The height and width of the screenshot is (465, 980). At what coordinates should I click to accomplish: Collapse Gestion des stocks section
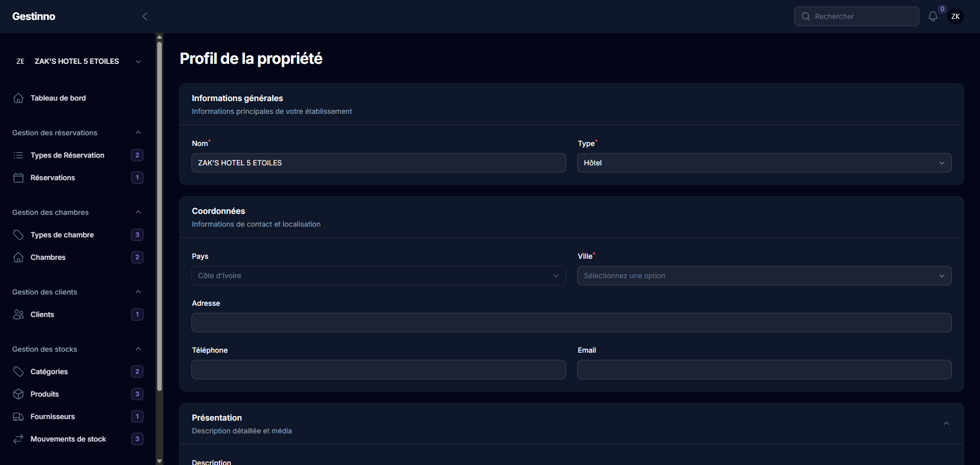(x=138, y=349)
